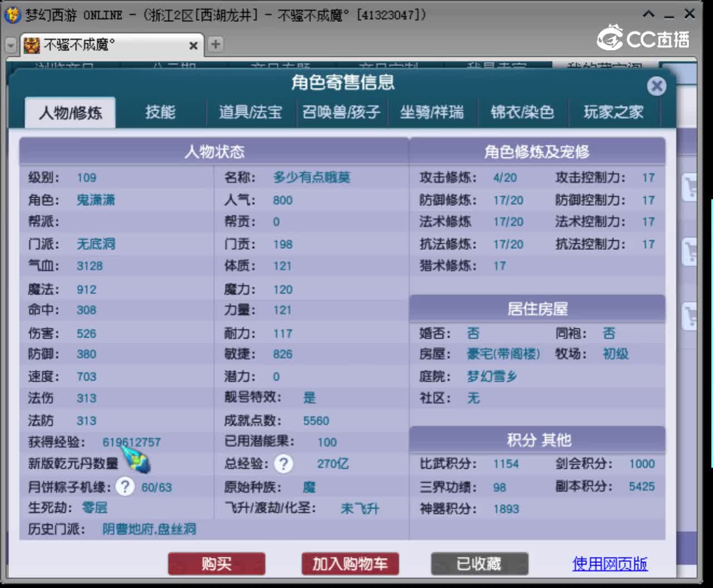This screenshot has width=713, height=588.
Task: Click the 速度 value 703
Action: coord(86,377)
